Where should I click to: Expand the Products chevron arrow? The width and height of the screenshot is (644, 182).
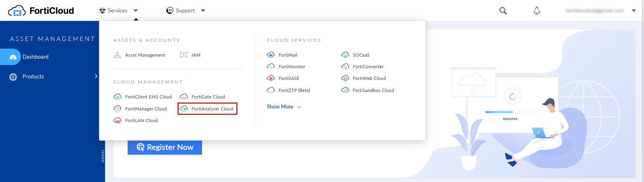[x=96, y=76]
